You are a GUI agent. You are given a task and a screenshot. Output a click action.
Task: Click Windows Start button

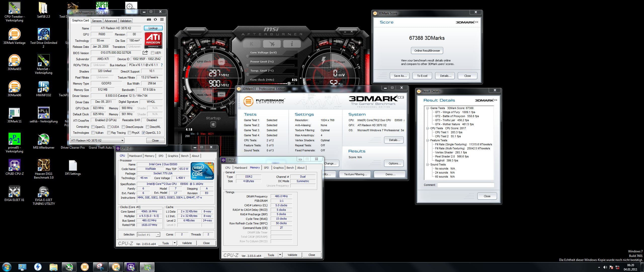click(x=7, y=267)
